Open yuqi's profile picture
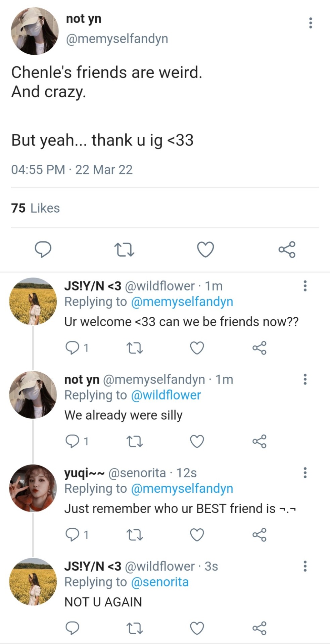 click(33, 488)
